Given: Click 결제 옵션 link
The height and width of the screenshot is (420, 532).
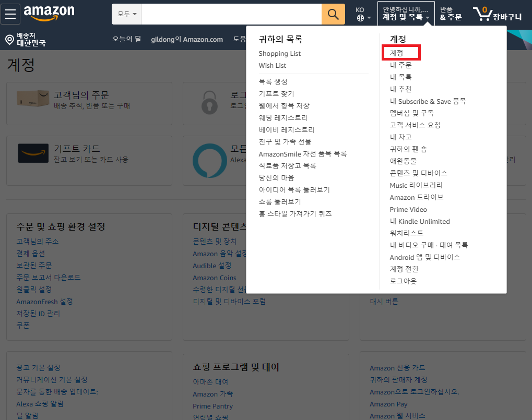Looking at the screenshot, I should pyautogui.click(x=30, y=254).
